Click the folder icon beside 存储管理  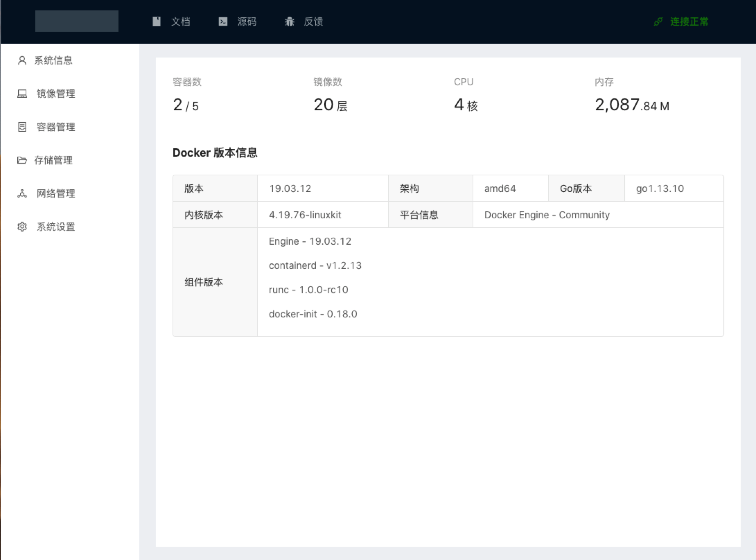pyautogui.click(x=22, y=160)
